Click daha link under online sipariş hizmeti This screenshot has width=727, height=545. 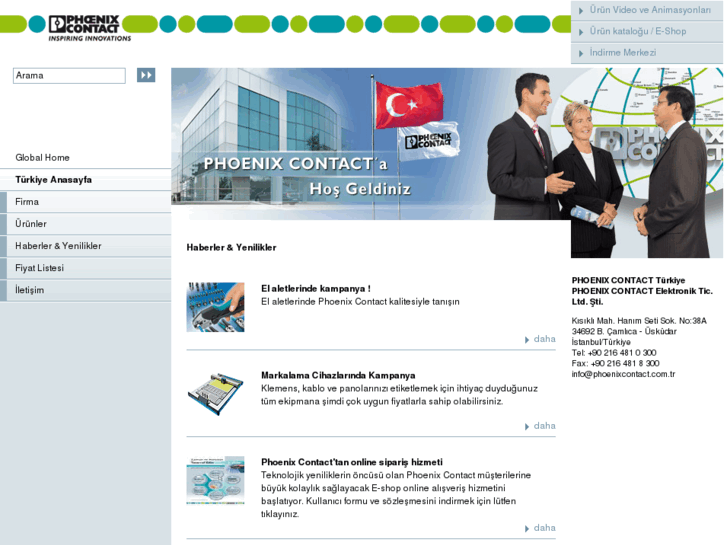(x=544, y=528)
